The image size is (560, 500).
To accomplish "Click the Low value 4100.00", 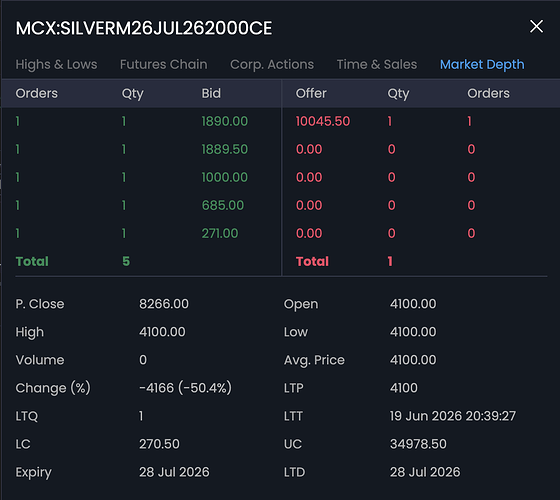I will coord(413,332).
